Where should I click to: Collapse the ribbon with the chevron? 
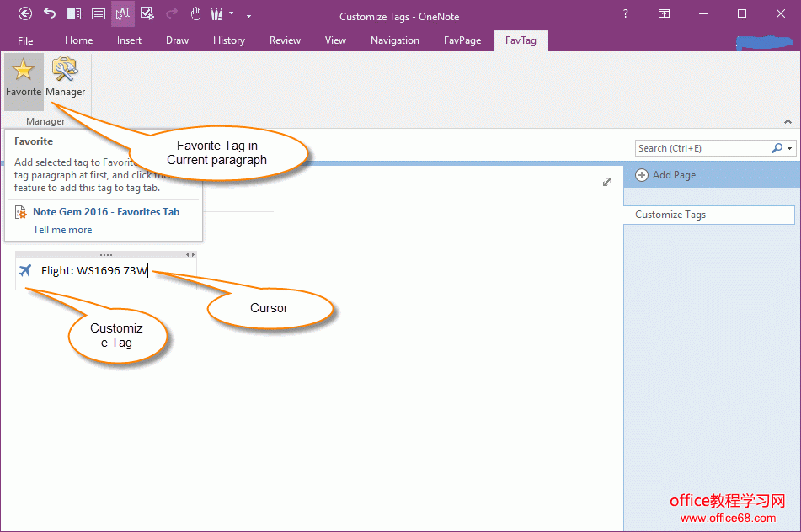click(x=788, y=121)
